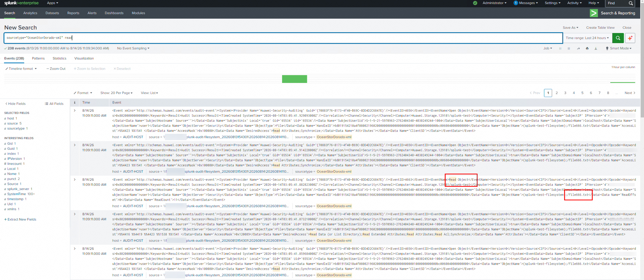Open the Activity dropdown
The width and height of the screenshot is (644, 280).
coord(574,3)
